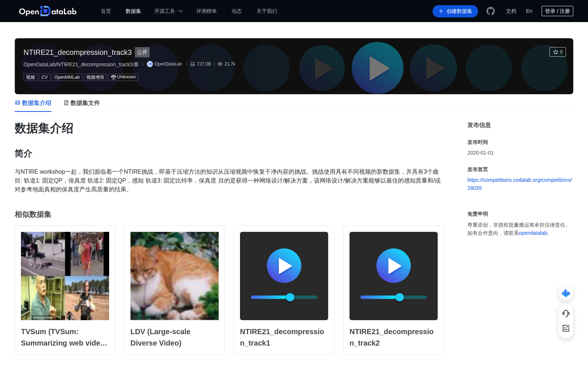Click slider on NTIRE21_decompression_track2 thumbnail
Image resolution: width=588 pixels, height=368 pixels.
[394, 297]
